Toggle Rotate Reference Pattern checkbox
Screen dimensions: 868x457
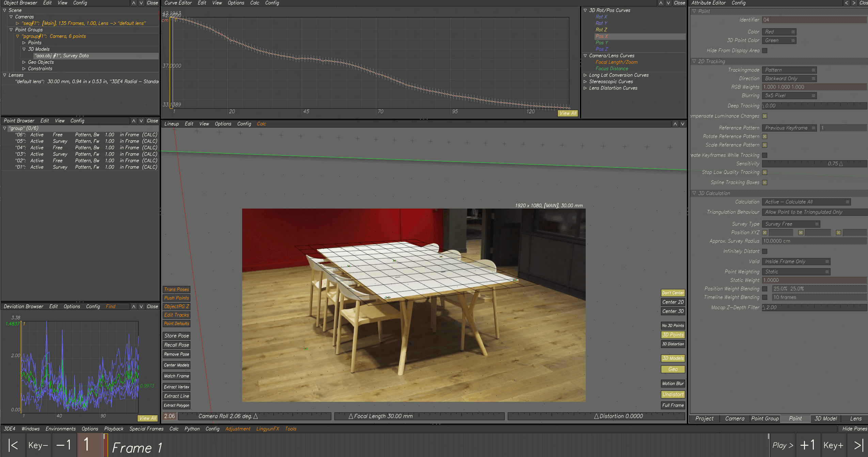coord(765,137)
